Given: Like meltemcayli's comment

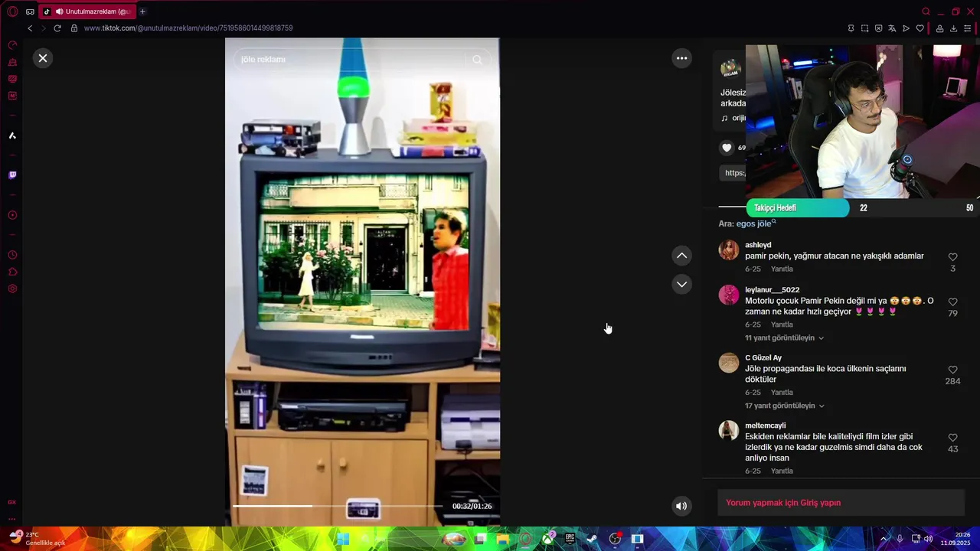Looking at the screenshot, I should coord(952,438).
